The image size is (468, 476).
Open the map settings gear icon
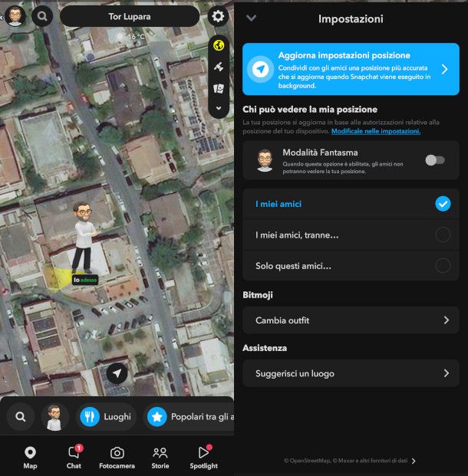pyautogui.click(x=218, y=16)
